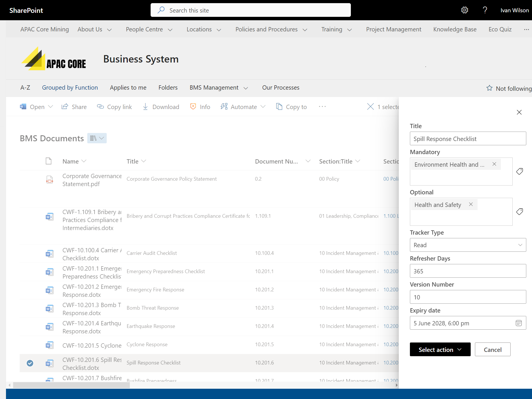Open the Select action dropdown button

[440, 350]
